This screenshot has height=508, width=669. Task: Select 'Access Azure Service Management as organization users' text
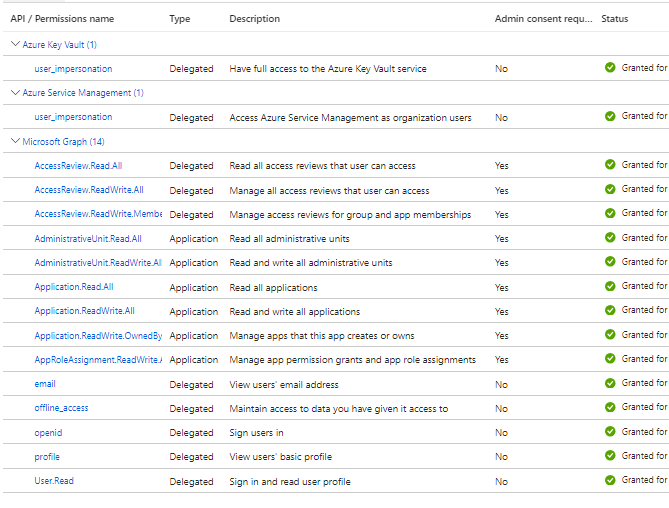[351, 118]
